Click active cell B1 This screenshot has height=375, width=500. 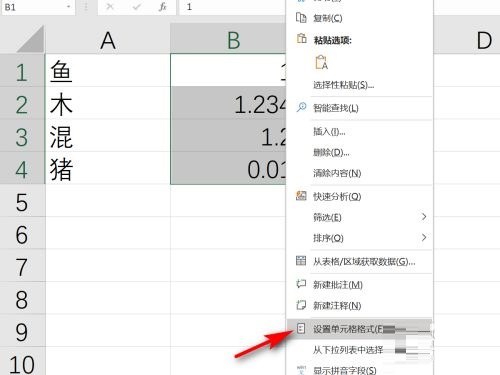click(228, 70)
